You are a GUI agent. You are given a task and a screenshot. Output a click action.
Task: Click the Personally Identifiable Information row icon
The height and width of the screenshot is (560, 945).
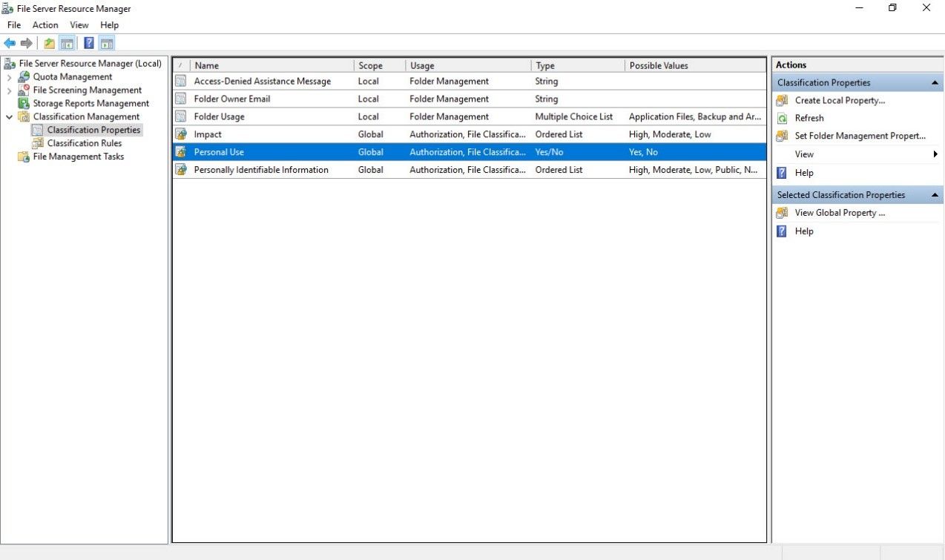[x=181, y=170]
